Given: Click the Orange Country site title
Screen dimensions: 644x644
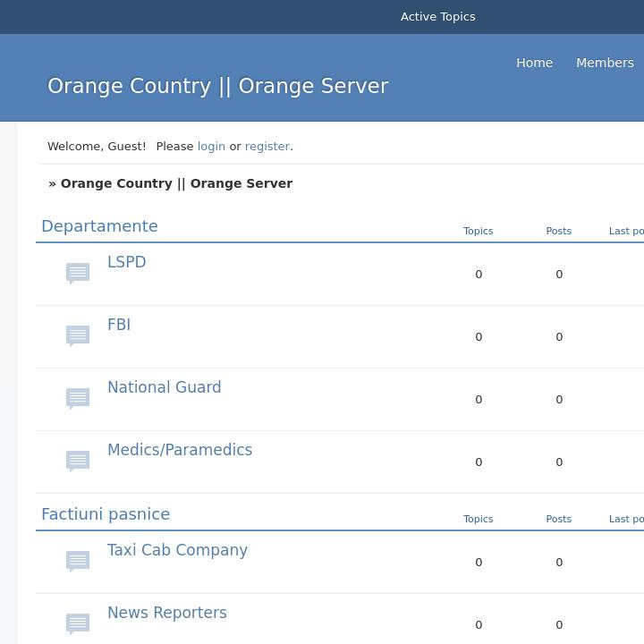Looking at the screenshot, I should coord(217,86).
